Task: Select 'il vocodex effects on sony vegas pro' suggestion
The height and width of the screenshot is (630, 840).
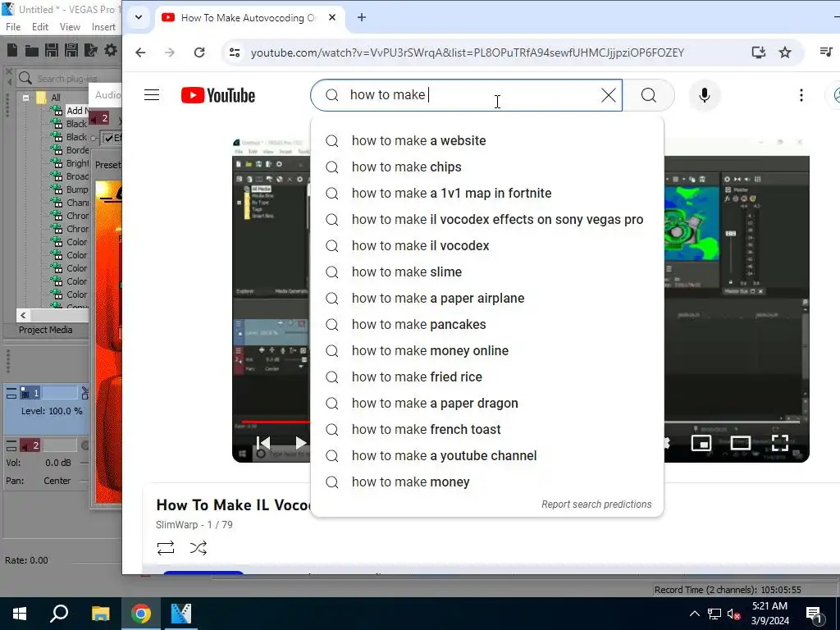Action: coord(487,219)
